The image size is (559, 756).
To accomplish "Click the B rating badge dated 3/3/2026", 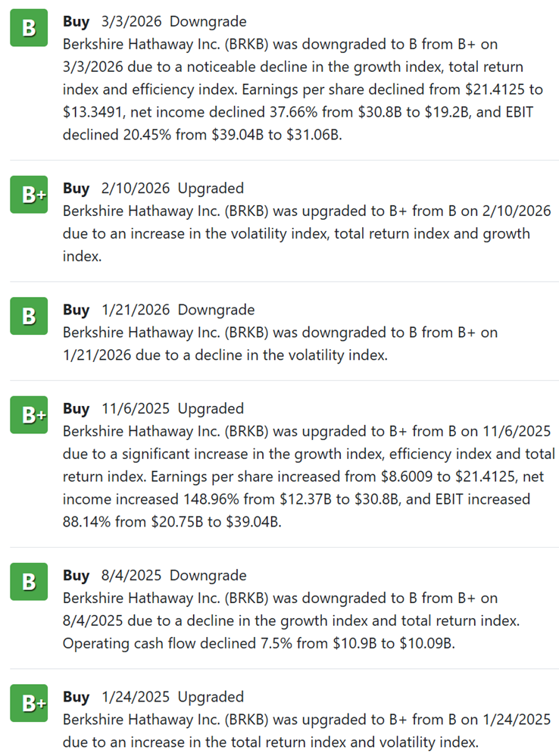I will [29, 28].
